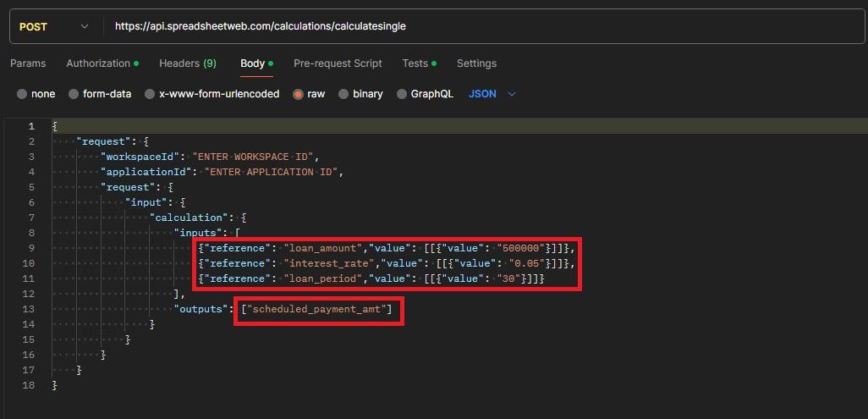Select the raw body type
The height and width of the screenshot is (419, 868).
point(309,94)
